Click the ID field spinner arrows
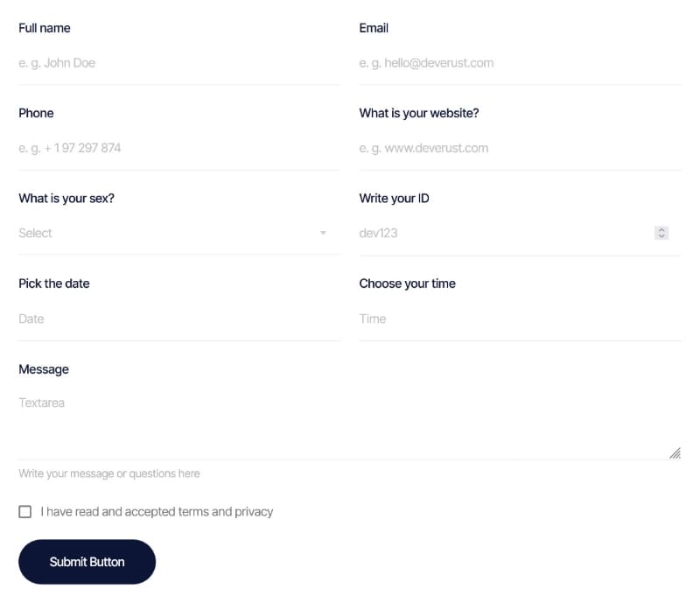The width and height of the screenshot is (700, 603). [662, 233]
